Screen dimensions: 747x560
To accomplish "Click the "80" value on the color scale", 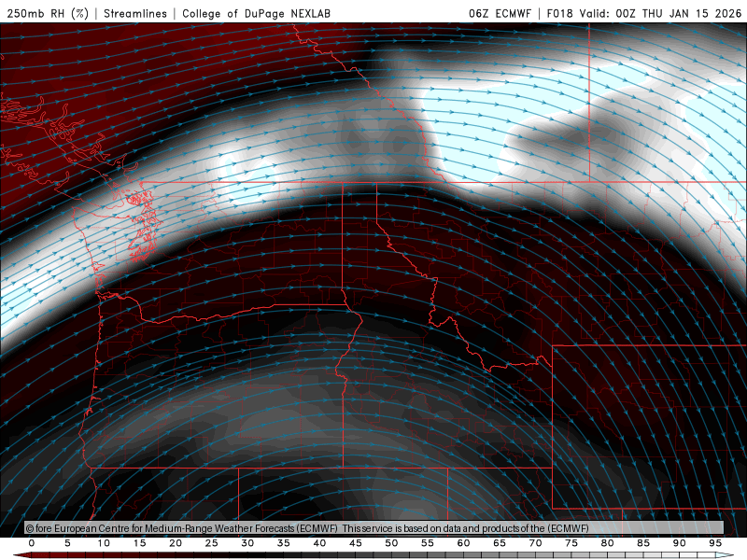I will click(608, 543).
